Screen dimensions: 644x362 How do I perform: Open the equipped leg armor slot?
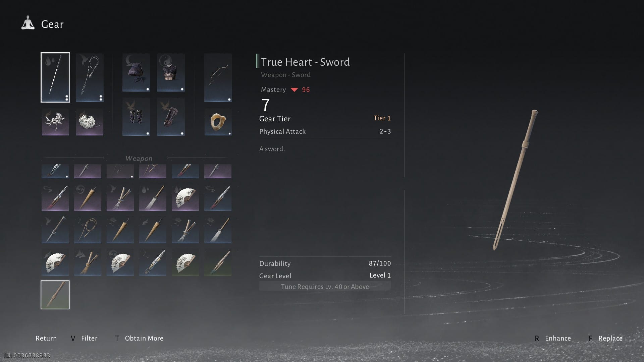point(171,117)
